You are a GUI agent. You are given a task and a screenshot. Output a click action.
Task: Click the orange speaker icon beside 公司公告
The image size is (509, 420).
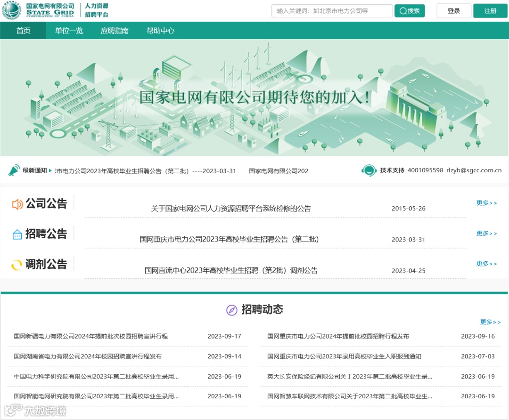(17, 204)
